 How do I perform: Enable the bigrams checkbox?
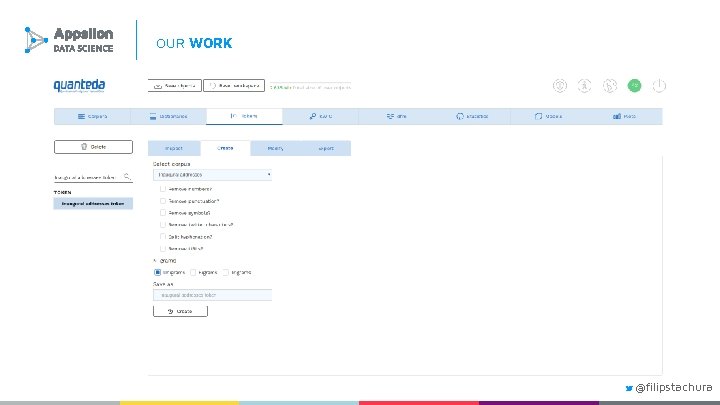[x=193, y=272]
